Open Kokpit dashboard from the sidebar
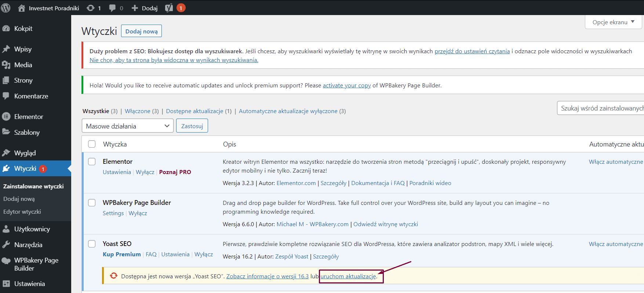The height and width of the screenshot is (293, 644). coord(23,29)
